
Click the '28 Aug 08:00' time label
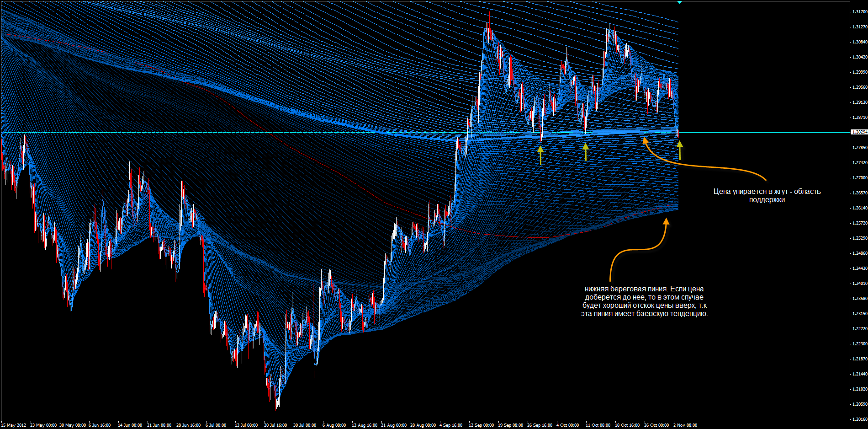point(423,425)
